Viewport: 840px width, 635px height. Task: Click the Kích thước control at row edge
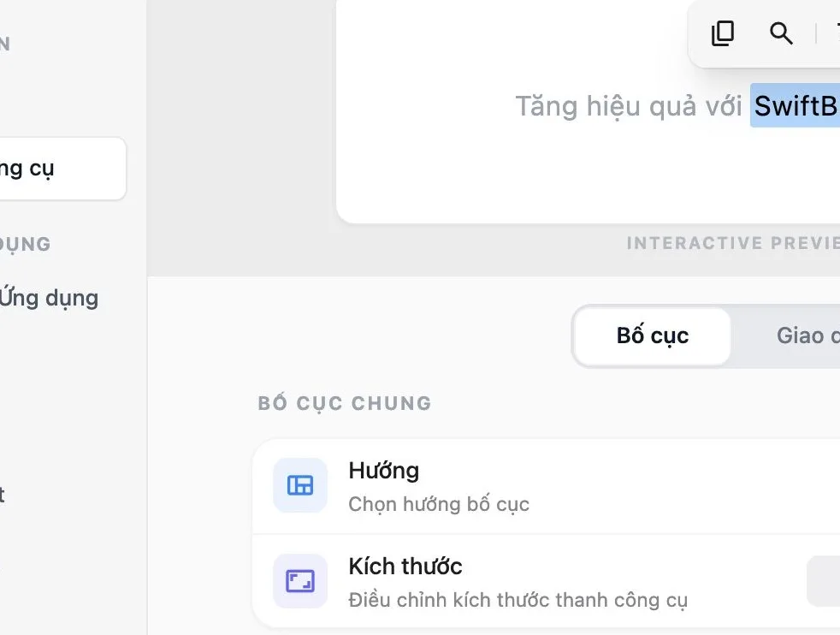coord(824,581)
